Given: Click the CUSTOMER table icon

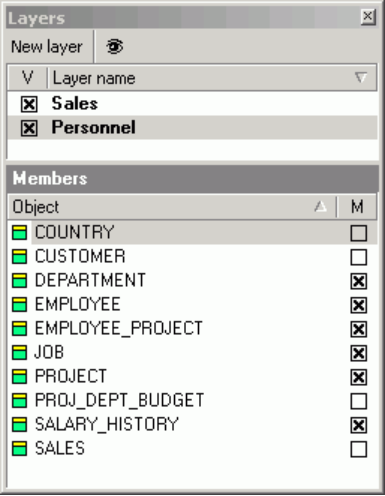Looking at the screenshot, I should [x=20, y=256].
